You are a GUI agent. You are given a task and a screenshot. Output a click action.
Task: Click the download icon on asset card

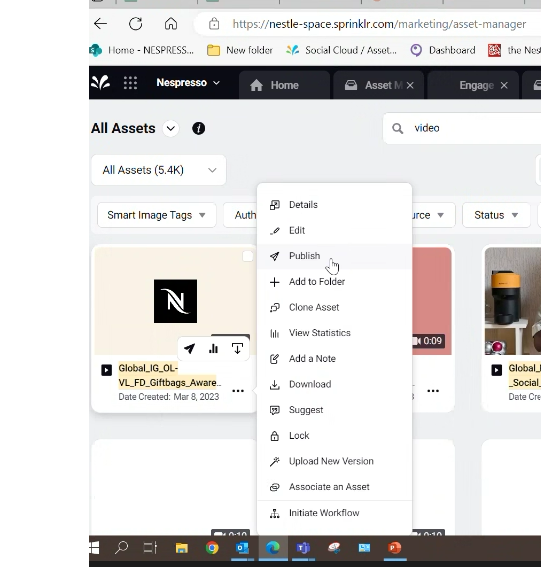point(237,349)
